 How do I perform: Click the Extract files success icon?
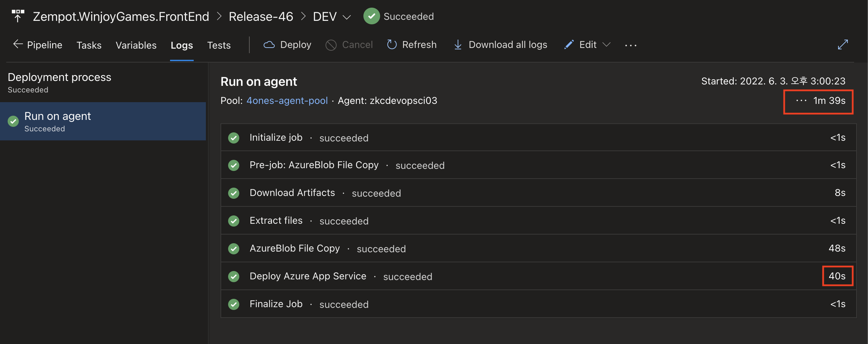point(234,221)
